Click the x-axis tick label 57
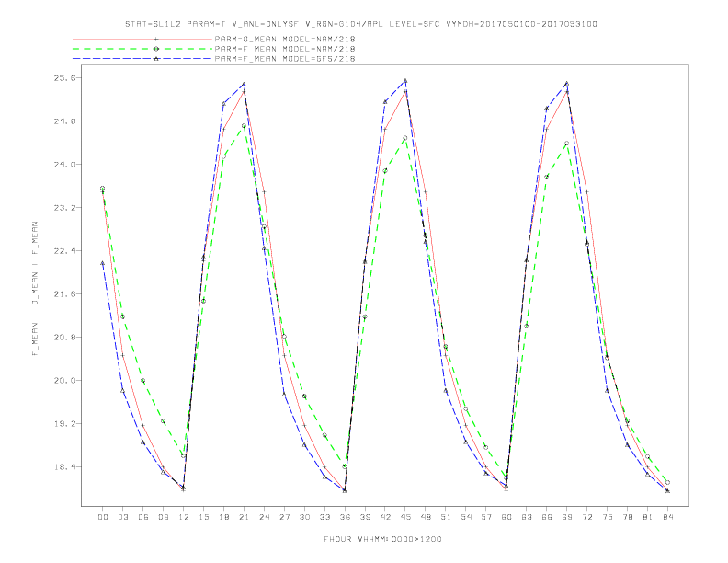Image resolution: width=728 pixels, height=563 pixels. click(486, 517)
